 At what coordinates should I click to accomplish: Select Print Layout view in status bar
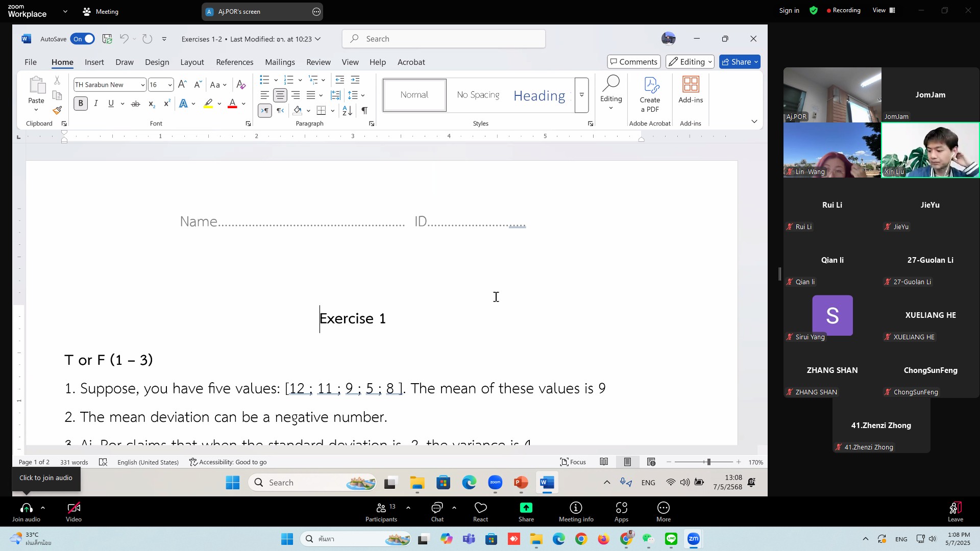[627, 462]
